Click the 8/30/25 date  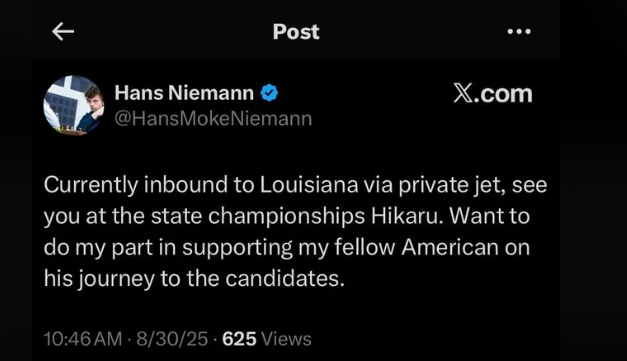pyautogui.click(x=172, y=339)
